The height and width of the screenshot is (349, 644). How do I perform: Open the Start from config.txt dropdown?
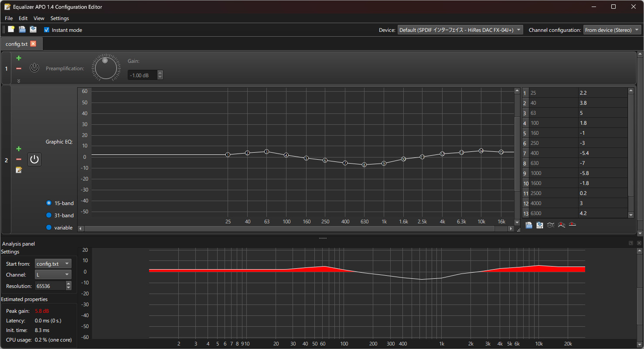pyautogui.click(x=53, y=264)
